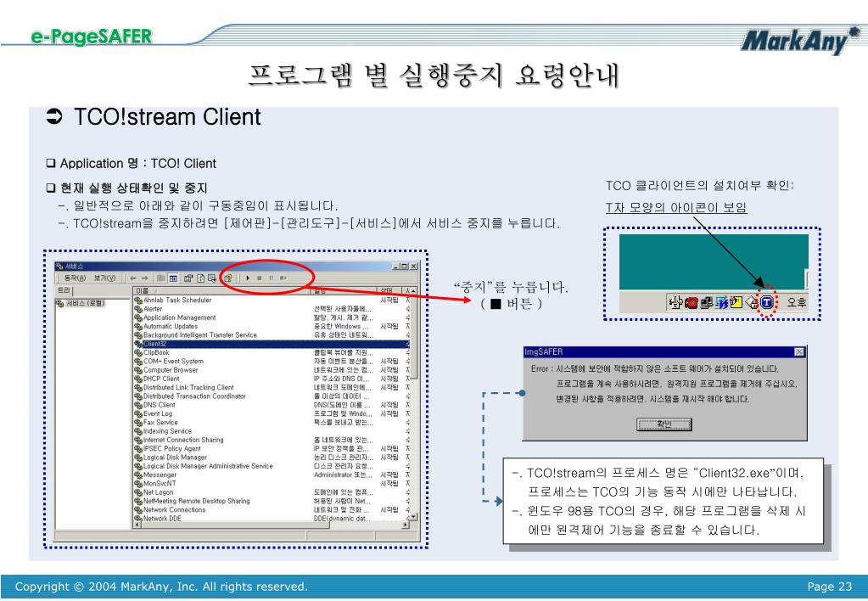Click the blue T TCO client tray icon

click(x=767, y=302)
